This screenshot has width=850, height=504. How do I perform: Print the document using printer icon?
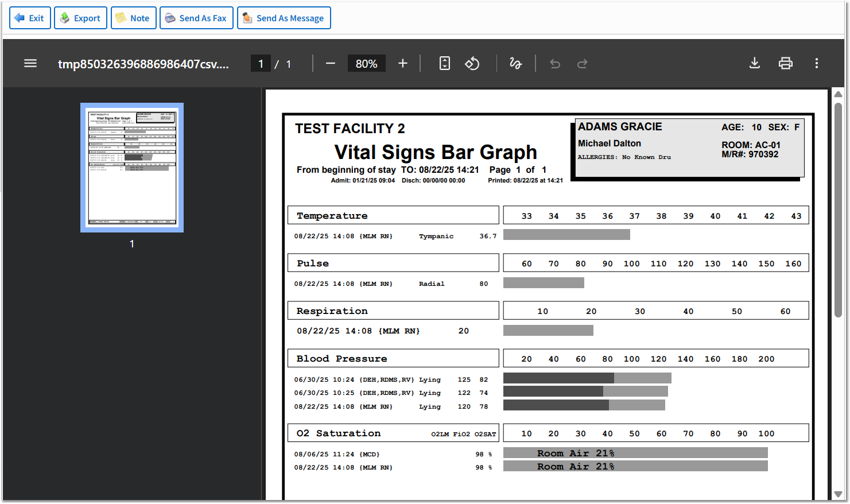tap(786, 64)
